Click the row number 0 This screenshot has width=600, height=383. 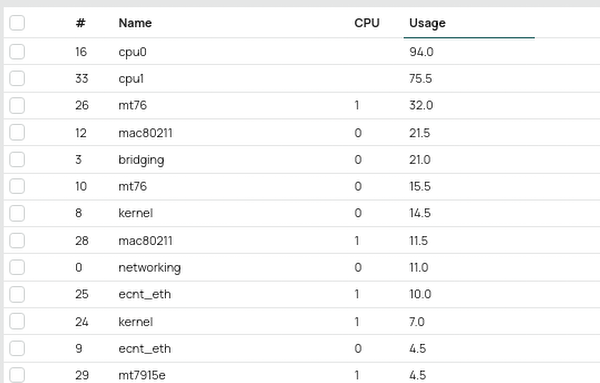click(78, 267)
